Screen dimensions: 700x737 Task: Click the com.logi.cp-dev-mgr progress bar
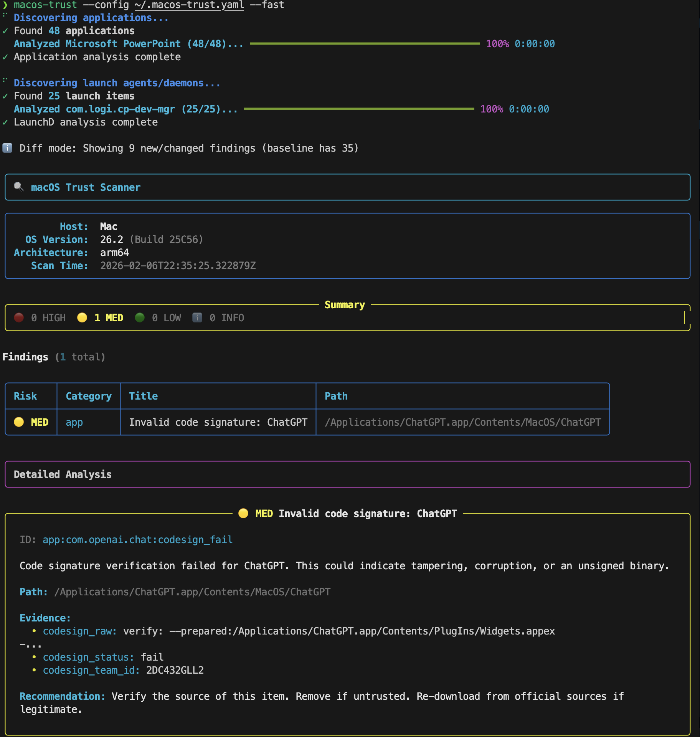(x=359, y=109)
